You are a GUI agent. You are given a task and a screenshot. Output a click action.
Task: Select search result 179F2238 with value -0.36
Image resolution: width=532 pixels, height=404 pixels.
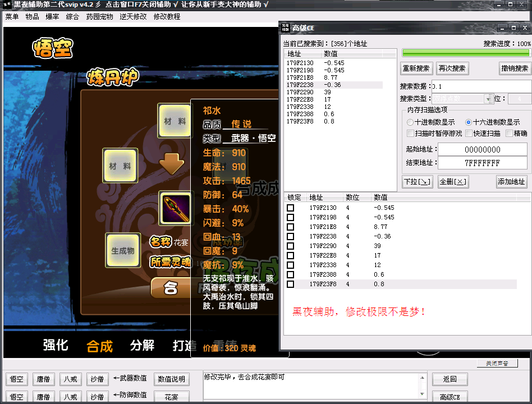coord(334,85)
